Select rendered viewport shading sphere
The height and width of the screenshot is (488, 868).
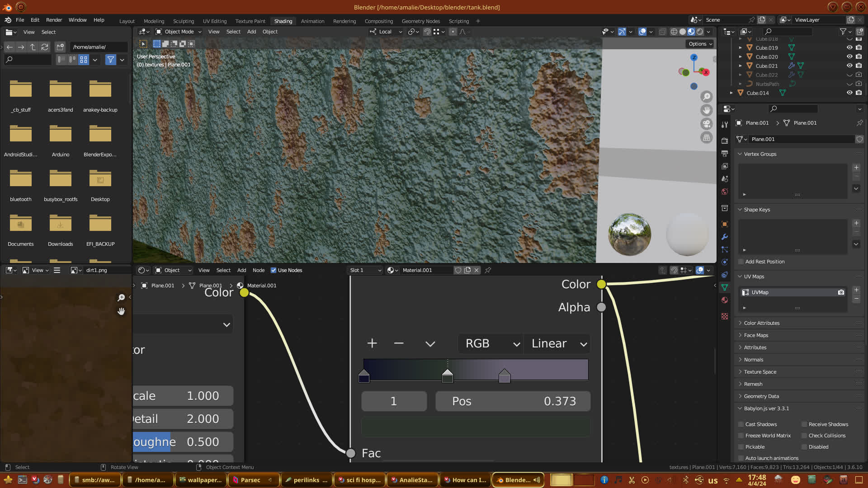(700, 32)
